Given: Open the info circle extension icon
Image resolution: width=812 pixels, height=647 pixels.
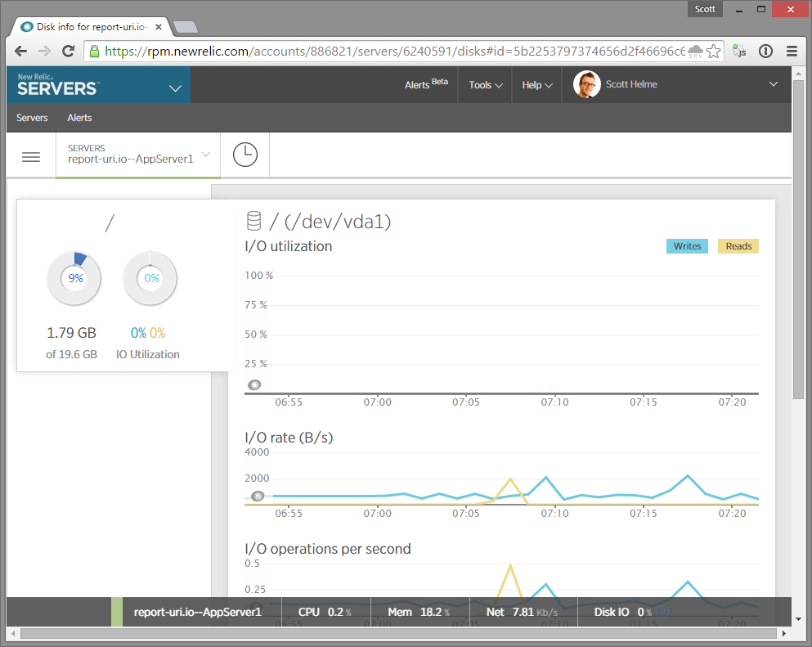Looking at the screenshot, I should coord(766,52).
